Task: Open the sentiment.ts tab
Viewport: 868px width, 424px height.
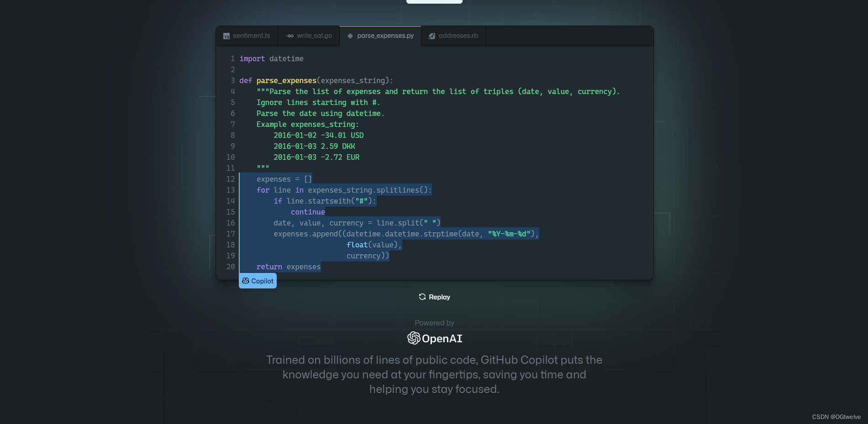Action: point(247,36)
